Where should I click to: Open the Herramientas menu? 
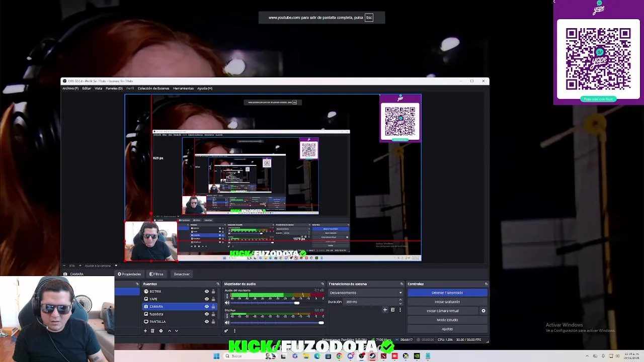point(183,88)
